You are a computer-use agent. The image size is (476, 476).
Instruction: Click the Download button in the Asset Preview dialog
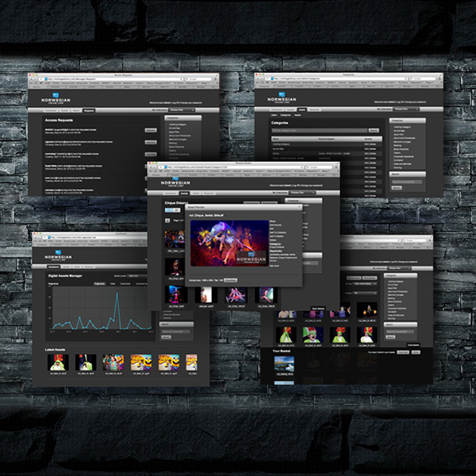tap(232, 279)
